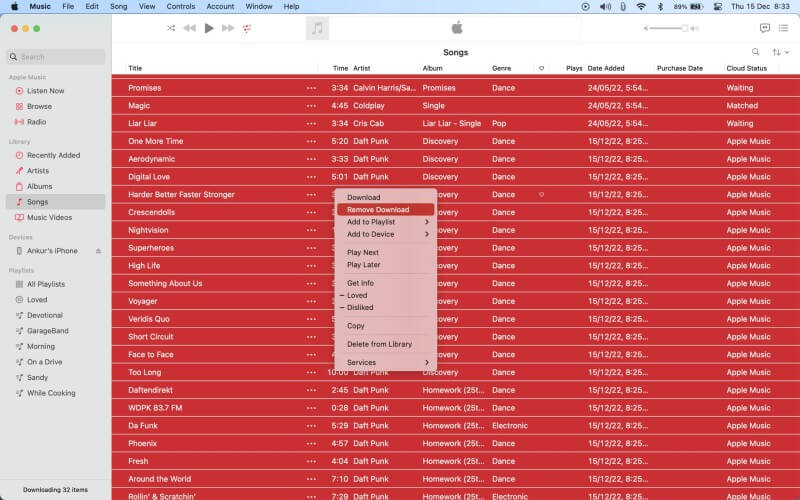Screen dimensions: 800x500
Task: Open more options for Liar Liar
Action: coord(311,124)
